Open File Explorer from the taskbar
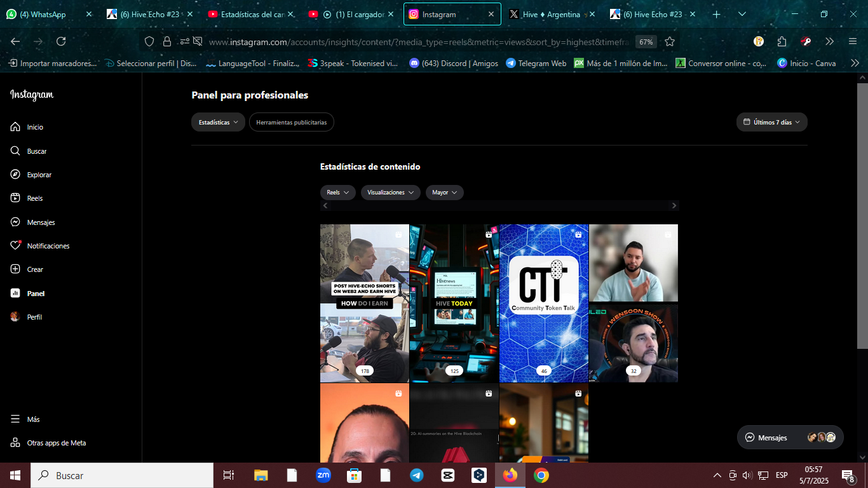 [261, 475]
